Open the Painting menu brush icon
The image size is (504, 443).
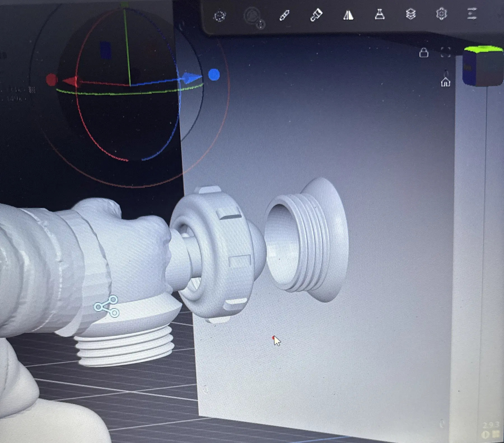316,15
